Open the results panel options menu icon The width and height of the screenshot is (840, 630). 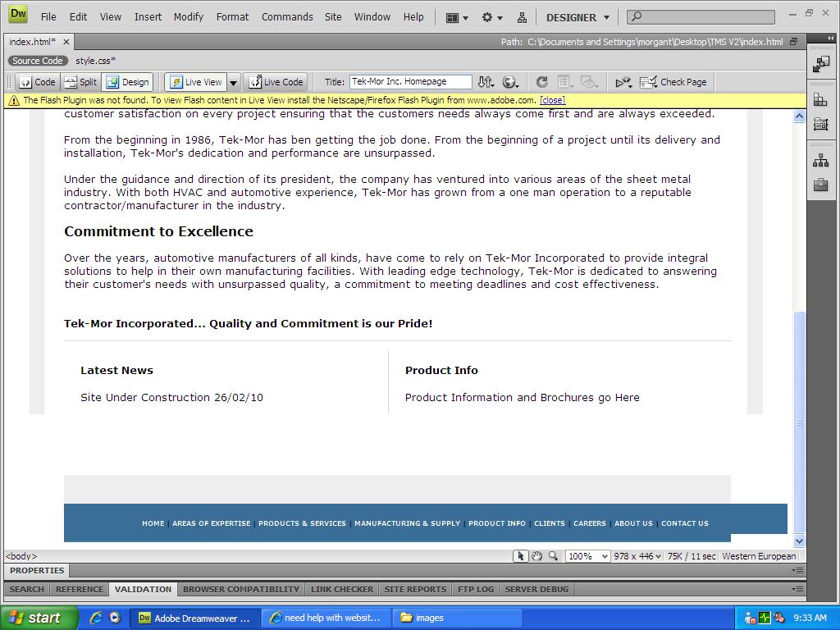pyautogui.click(x=797, y=589)
